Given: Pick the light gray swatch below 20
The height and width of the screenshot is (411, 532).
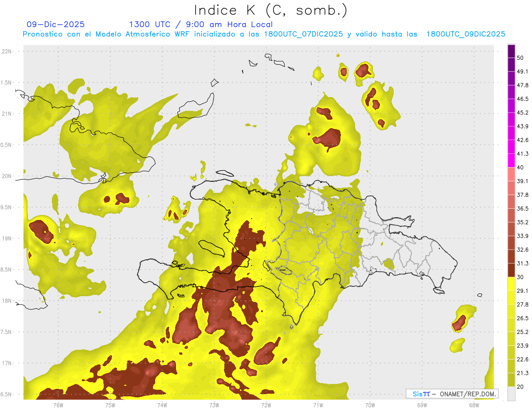Looking at the screenshot, I should pos(511,393).
